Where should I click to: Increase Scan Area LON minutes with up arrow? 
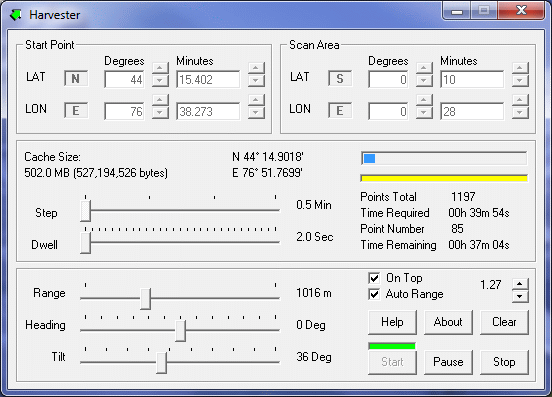[x=520, y=100]
